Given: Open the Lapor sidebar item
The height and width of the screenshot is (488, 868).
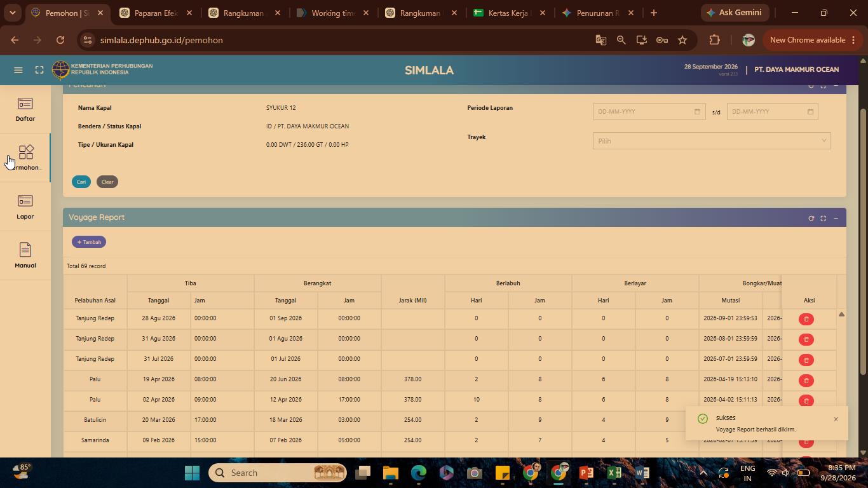Looking at the screenshot, I should pos(25,207).
